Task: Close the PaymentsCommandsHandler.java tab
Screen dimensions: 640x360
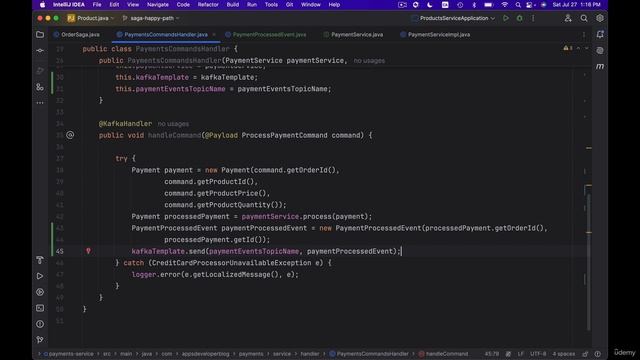Action: point(214,35)
